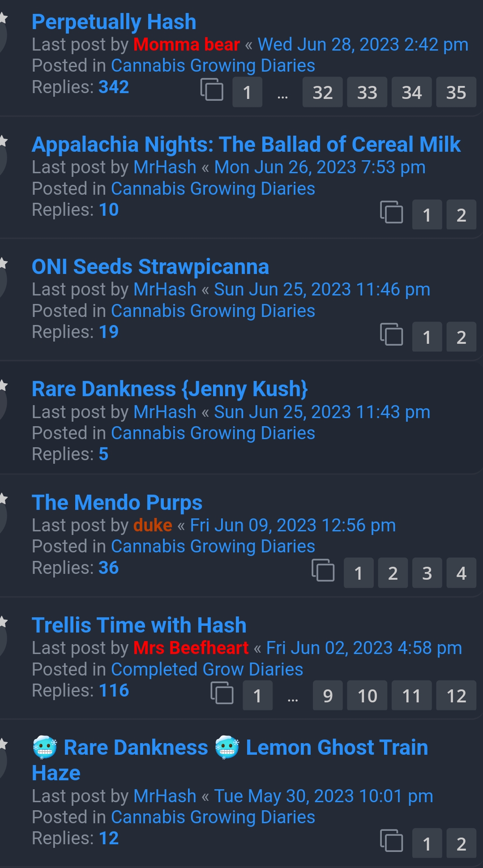
Task: Open page 2 of ONI Seeds Strawpicanna
Action: pyautogui.click(x=461, y=337)
